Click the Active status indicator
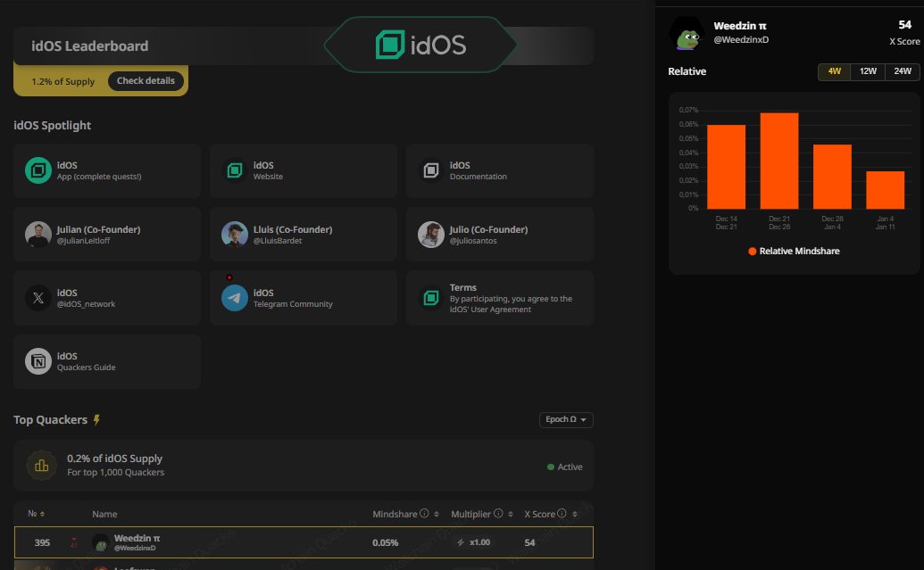The image size is (924, 570). point(564,467)
